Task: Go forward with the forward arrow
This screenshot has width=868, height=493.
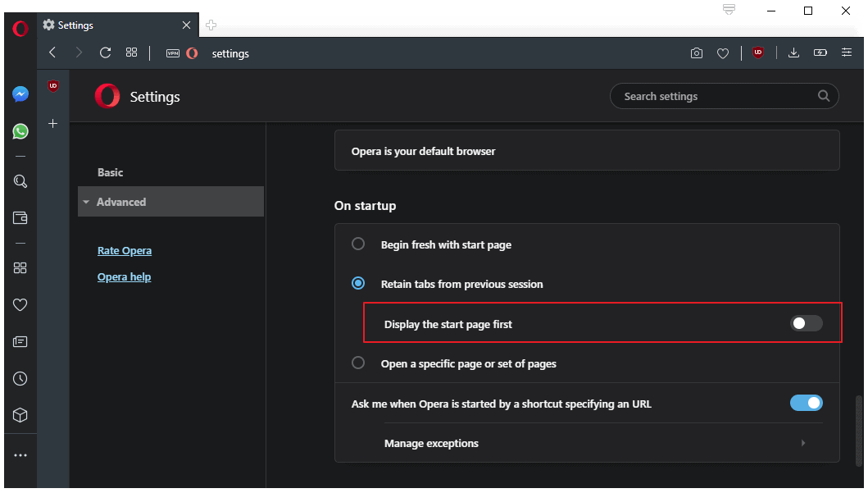Action: [79, 52]
